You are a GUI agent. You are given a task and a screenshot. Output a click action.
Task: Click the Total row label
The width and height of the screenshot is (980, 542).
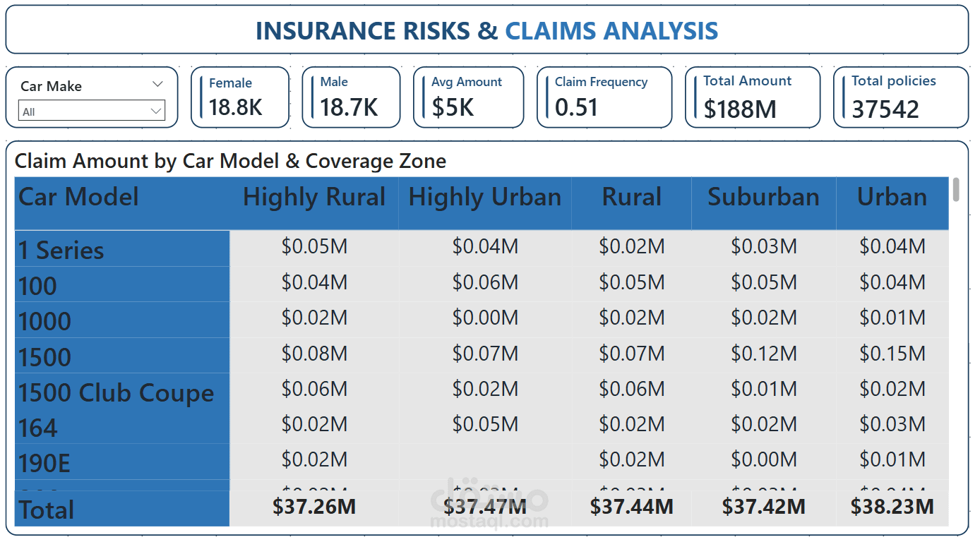point(47,510)
